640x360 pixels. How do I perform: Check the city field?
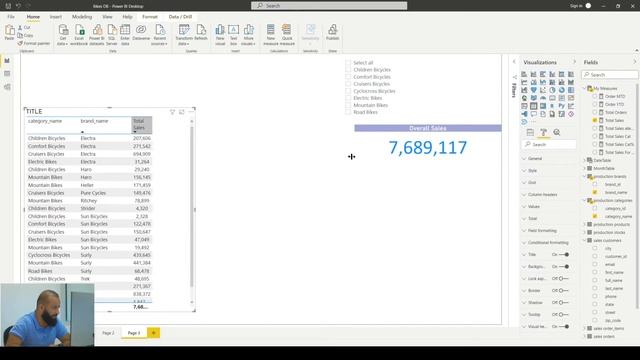click(595, 248)
